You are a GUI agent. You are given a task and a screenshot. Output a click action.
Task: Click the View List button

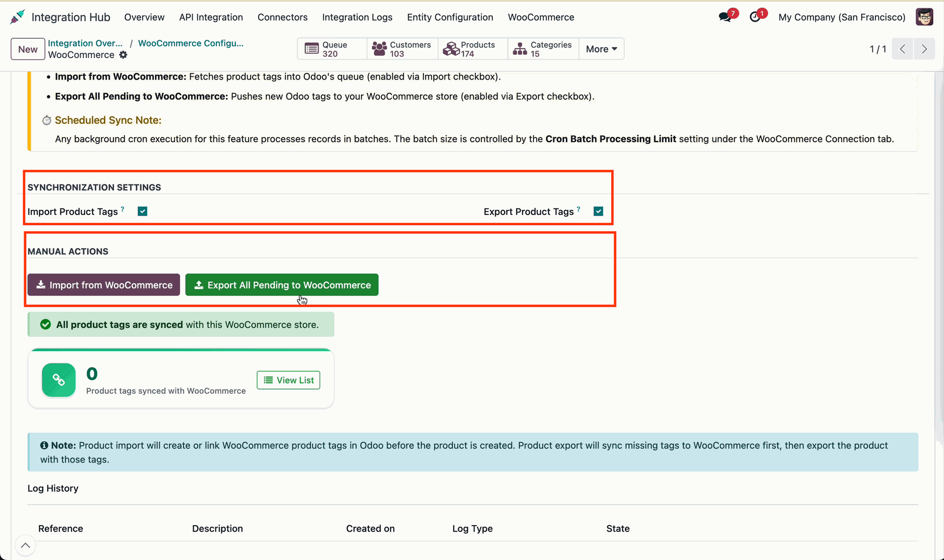tap(289, 380)
